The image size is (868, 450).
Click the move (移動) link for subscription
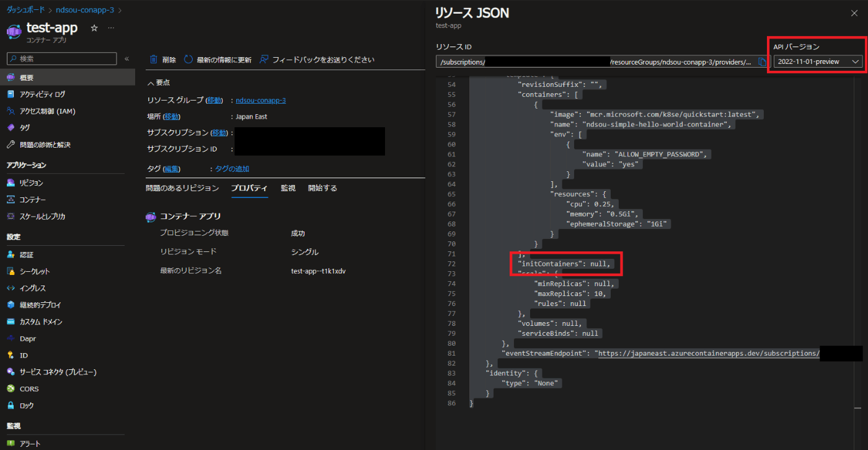tap(219, 133)
